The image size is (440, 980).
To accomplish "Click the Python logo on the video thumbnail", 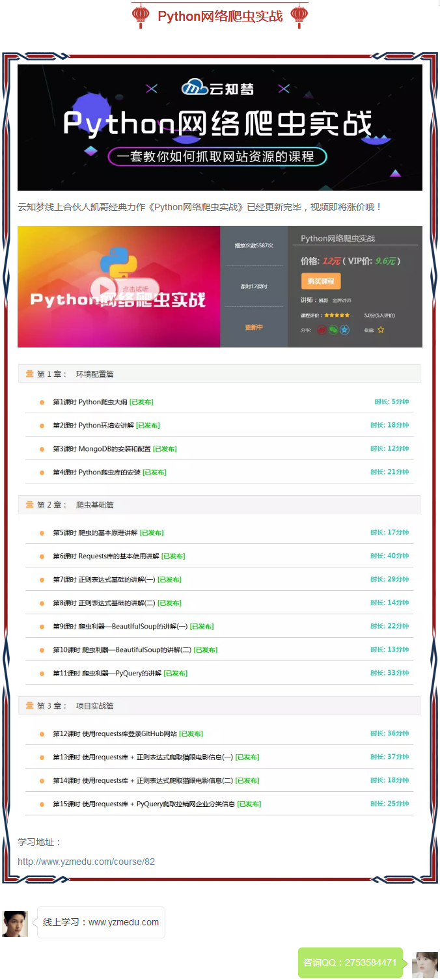I will [x=119, y=264].
